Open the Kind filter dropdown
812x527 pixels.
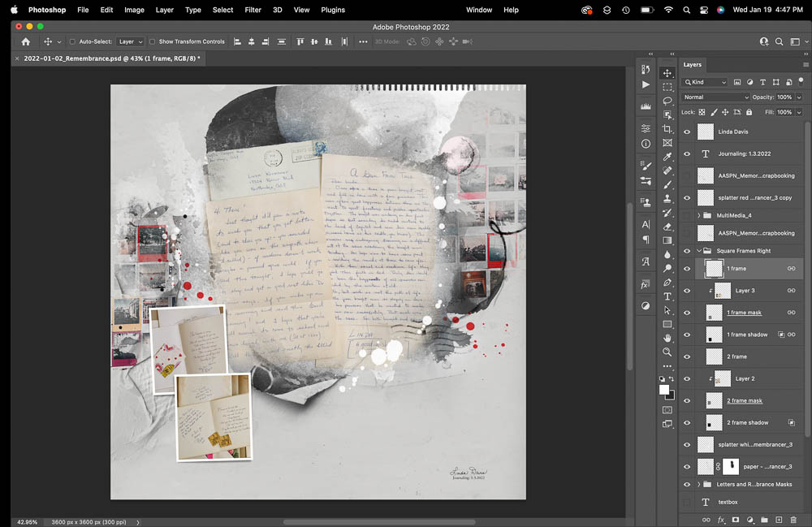706,82
